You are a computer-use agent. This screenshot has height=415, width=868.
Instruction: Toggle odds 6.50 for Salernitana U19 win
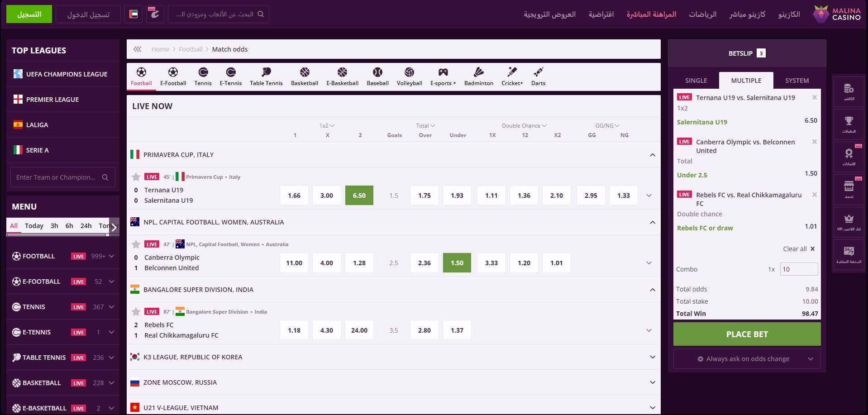(359, 196)
